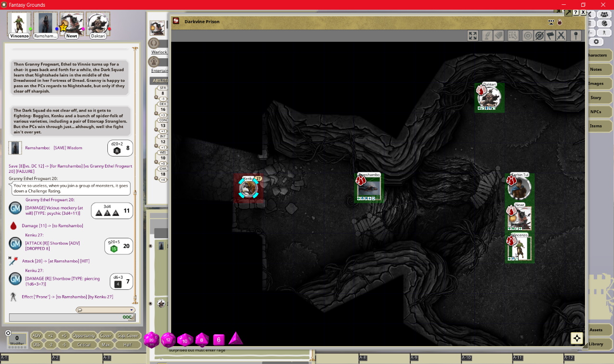This screenshot has height=364, width=614.
Task: Click the map compass icon in bottom corner
Action: [577, 338]
